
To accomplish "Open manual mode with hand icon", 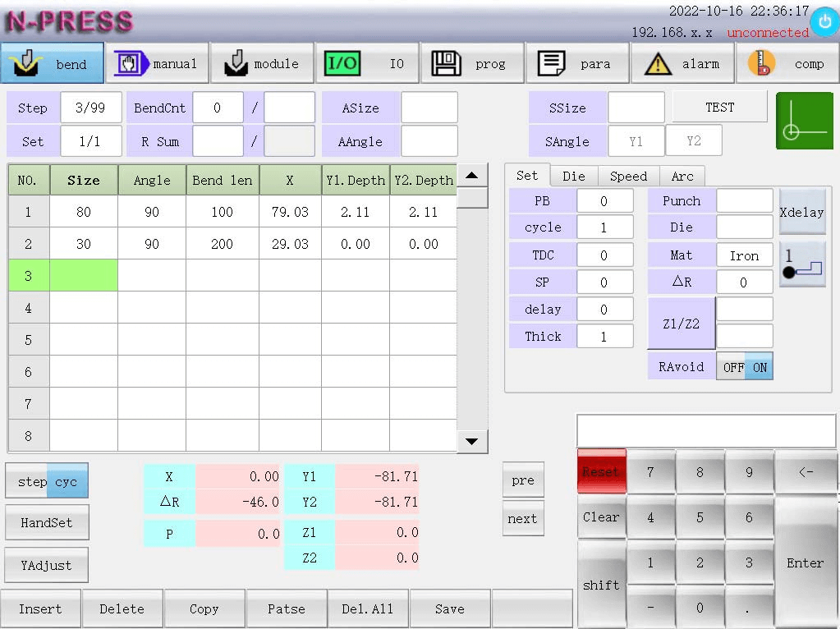I will pos(129,63).
